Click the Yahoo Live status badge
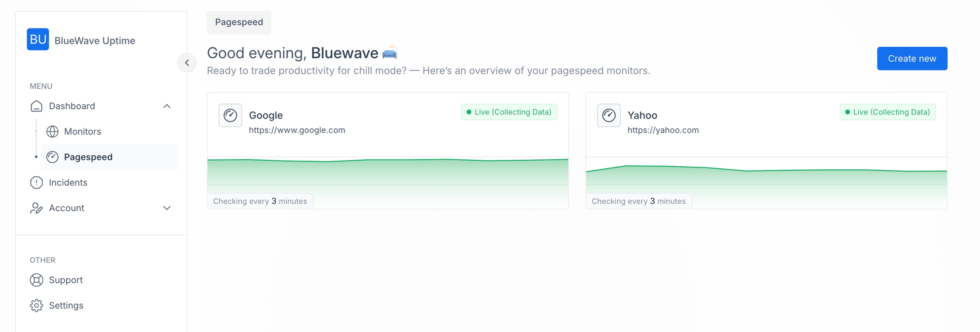Screen dimensions: 980x332 point(887,112)
